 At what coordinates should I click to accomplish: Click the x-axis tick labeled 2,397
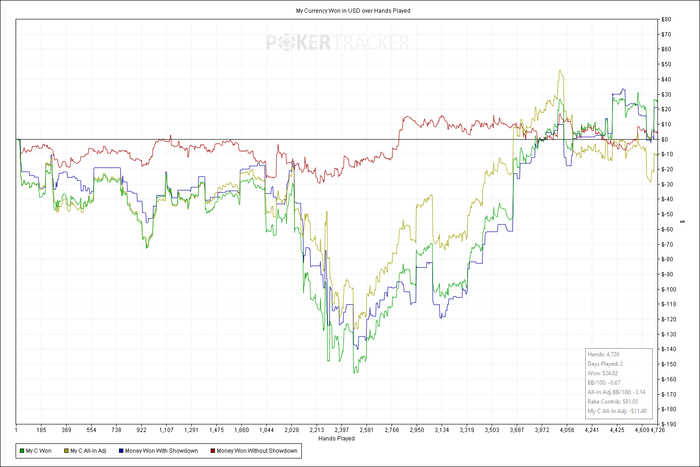(342, 430)
